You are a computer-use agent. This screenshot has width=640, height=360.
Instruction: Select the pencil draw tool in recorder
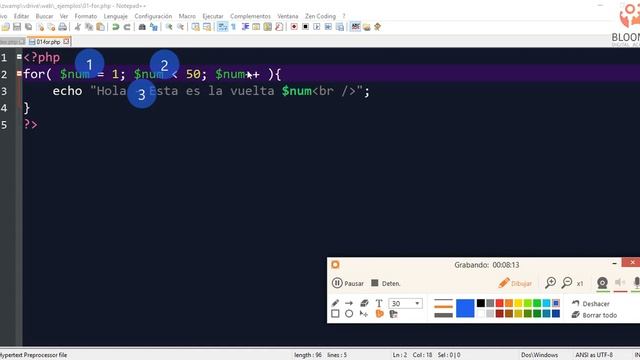[x=335, y=303]
